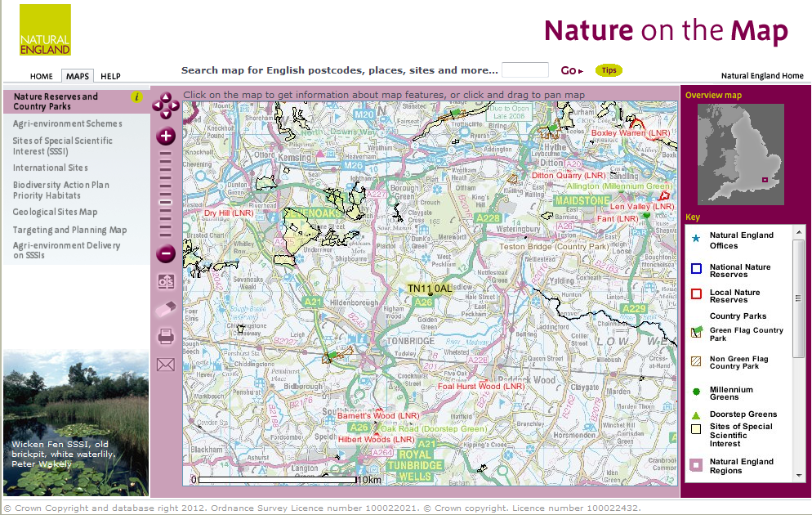The image size is (812, 515).
Task: Focus the map search input box
Action: point(525,69)
